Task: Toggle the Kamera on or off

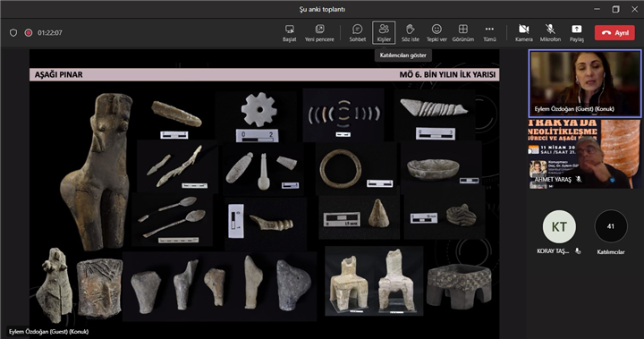Action: [523, 33]
